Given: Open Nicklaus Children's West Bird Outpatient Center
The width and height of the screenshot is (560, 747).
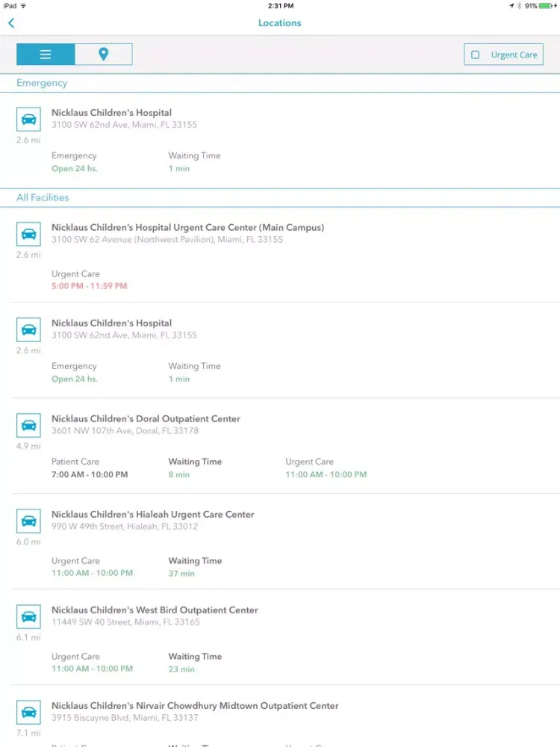Looking at the screenshot, I should click(x=155, y=610).
